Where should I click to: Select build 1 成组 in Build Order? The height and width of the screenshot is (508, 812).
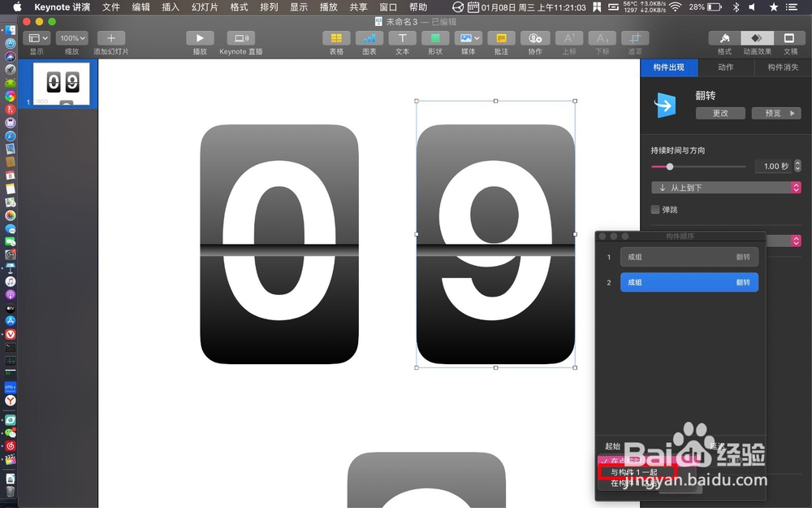(x=689, y=257)
